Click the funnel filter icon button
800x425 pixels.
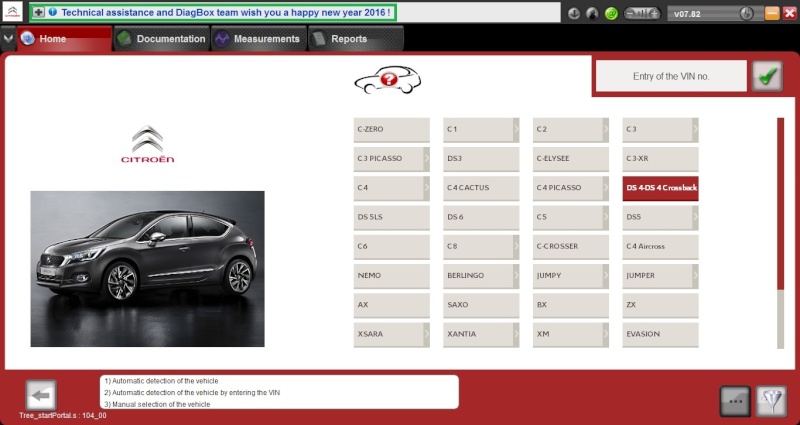click(771, 402)
